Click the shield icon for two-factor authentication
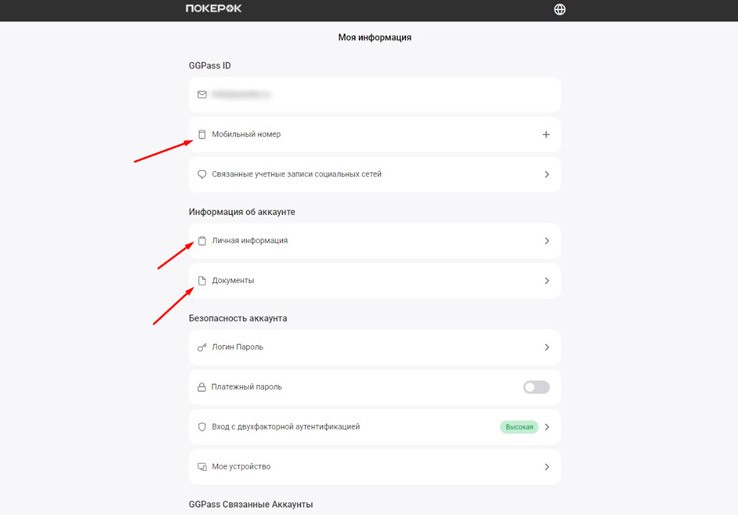738x515 pixels. (202, 427)
